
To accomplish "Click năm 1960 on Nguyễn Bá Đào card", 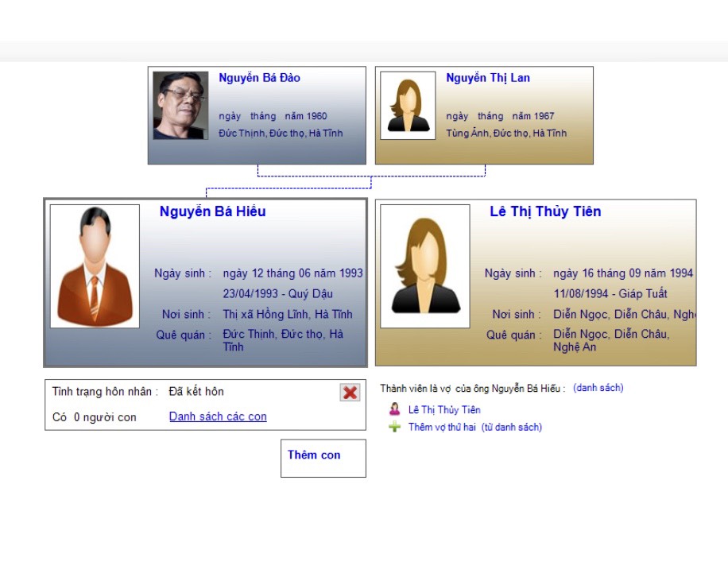I will 306,115.
